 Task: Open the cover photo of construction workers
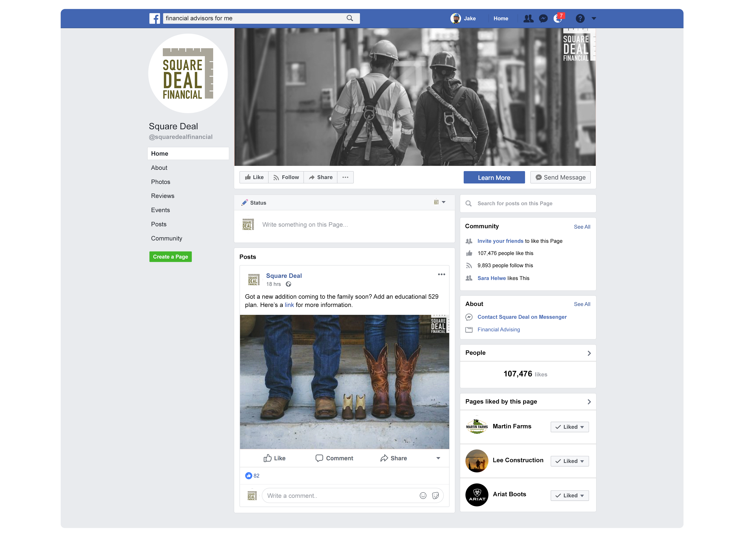[x=415, y=97]
